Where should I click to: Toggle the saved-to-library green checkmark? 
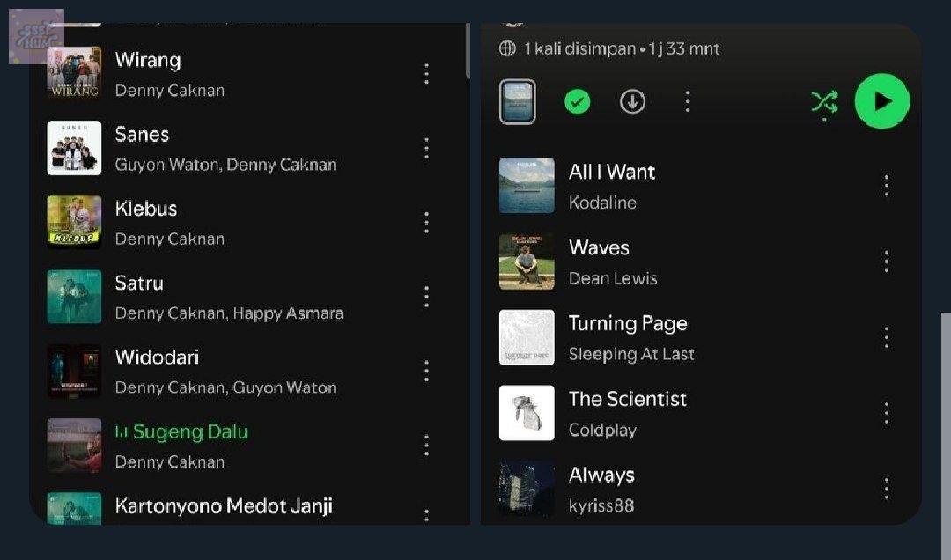pos(578,101)
